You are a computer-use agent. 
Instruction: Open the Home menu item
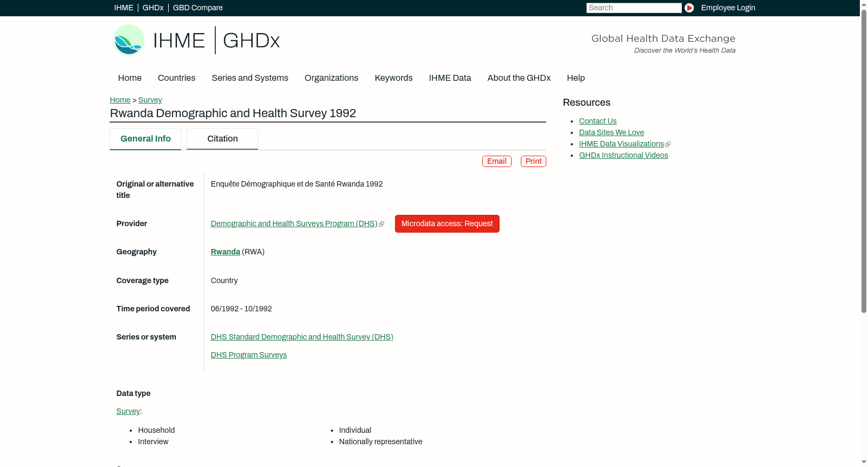[130, 78]
